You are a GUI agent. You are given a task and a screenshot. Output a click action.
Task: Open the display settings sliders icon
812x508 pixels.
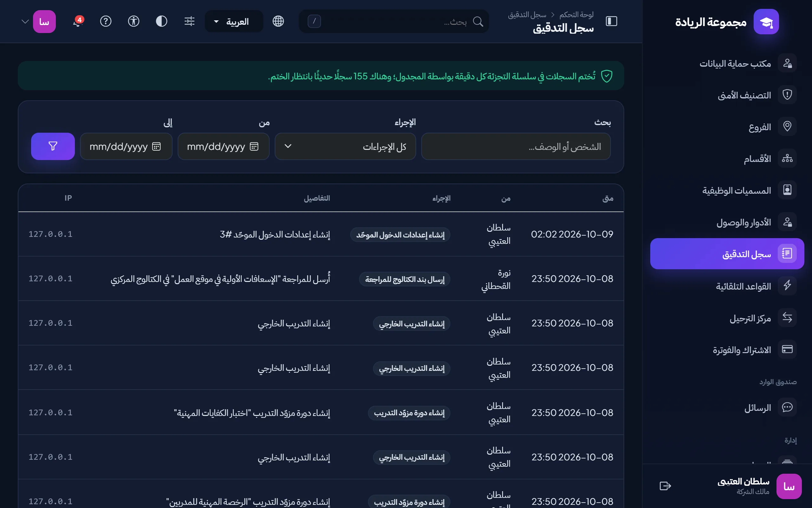pyautogui.click(x=190, y=21)
